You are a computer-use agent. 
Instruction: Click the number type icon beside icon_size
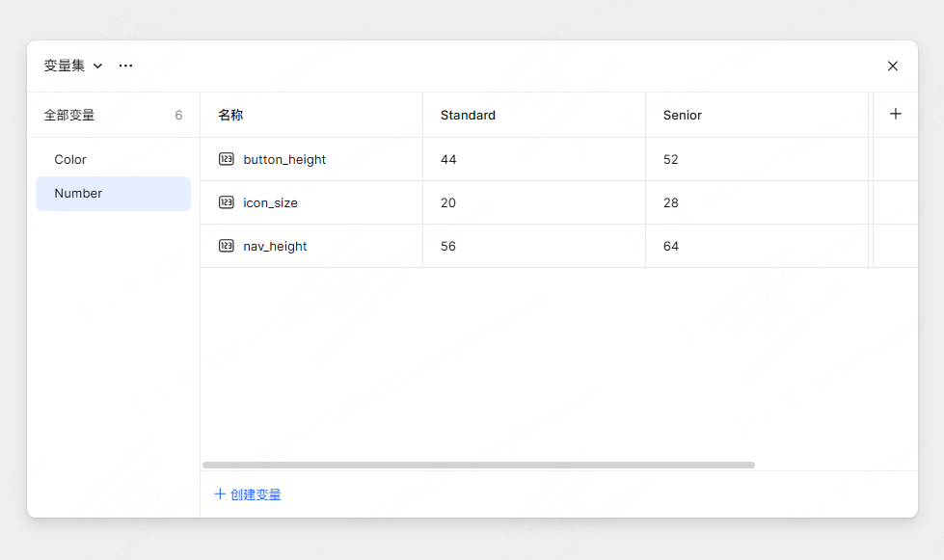[x=227, y=202]
